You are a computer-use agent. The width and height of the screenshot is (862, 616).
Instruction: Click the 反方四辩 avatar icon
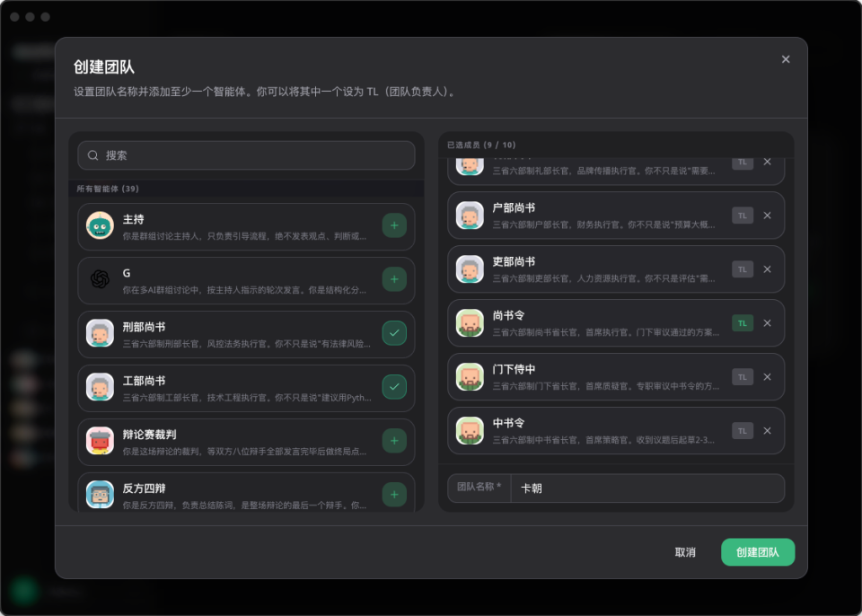click(100, 492)
